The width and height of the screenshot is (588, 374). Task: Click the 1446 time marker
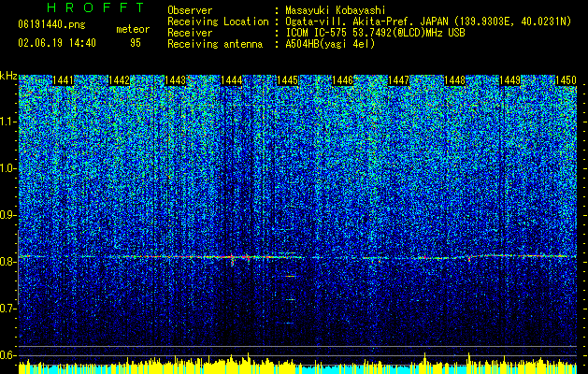[x=343, y=80]
